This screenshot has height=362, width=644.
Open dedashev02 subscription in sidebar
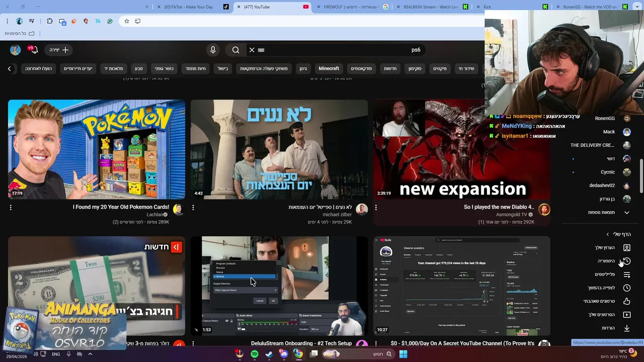click(602, 186)
